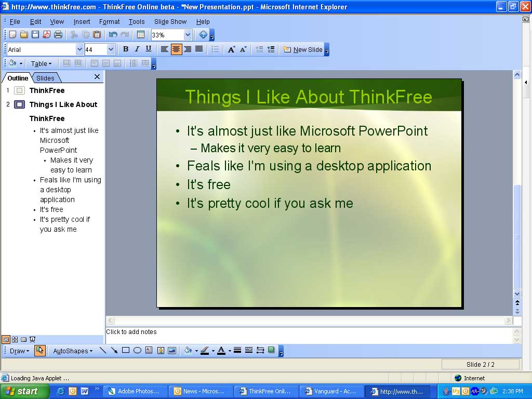Toggle italic formatting
The height and width of the screenshot is (399, 532).
137,49
